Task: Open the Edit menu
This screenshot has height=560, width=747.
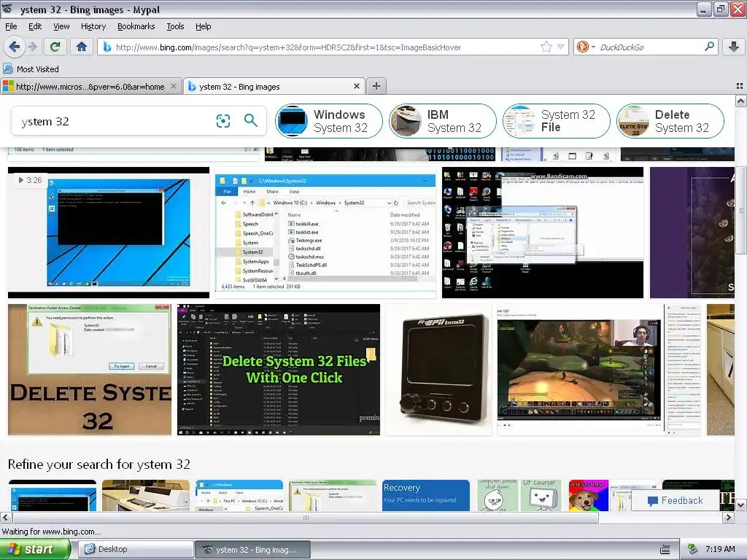Action: tap(35, 26)
